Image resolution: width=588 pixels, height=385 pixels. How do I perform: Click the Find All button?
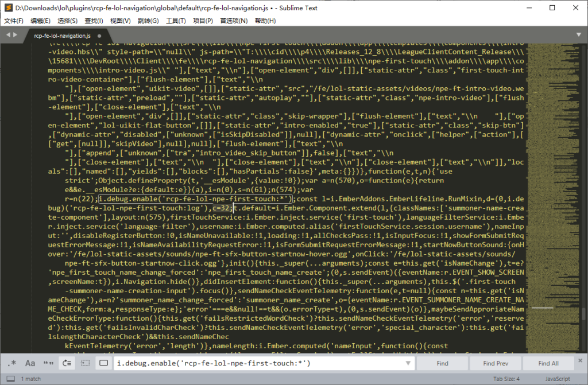548,363
